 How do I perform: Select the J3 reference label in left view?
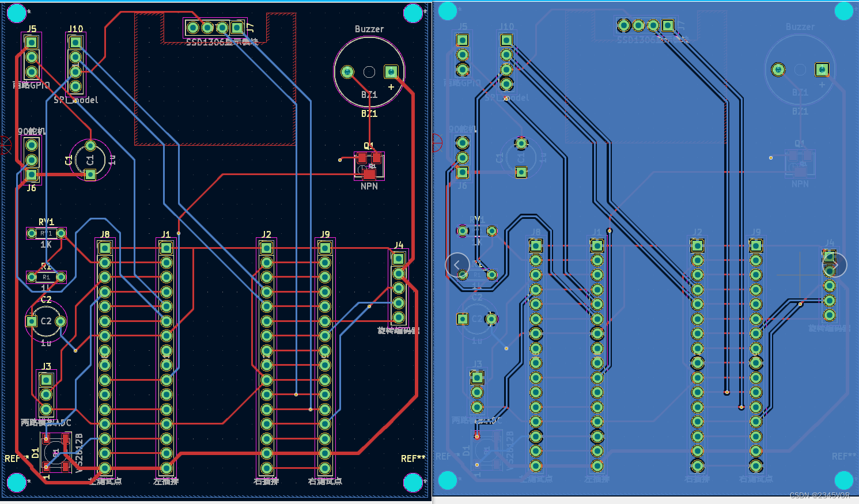pos(47,366)
